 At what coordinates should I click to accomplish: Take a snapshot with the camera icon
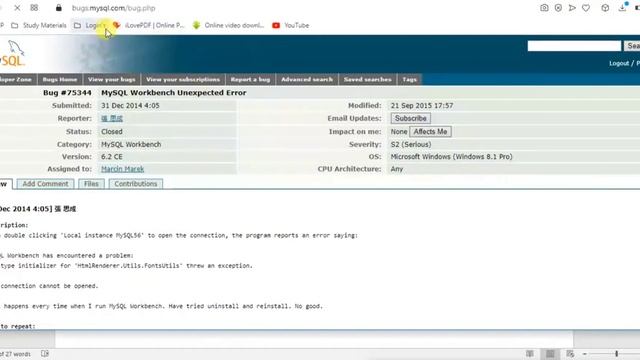[x=544, y=8]
